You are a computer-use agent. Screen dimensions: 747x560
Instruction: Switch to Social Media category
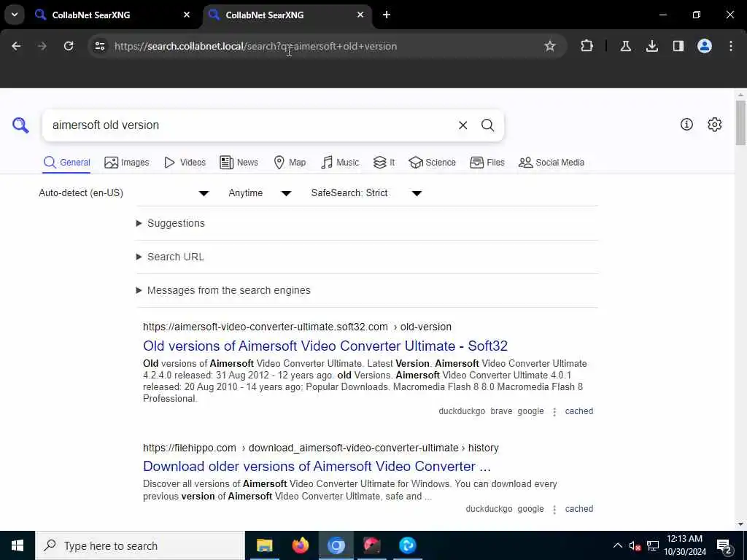tap(551, 163)
